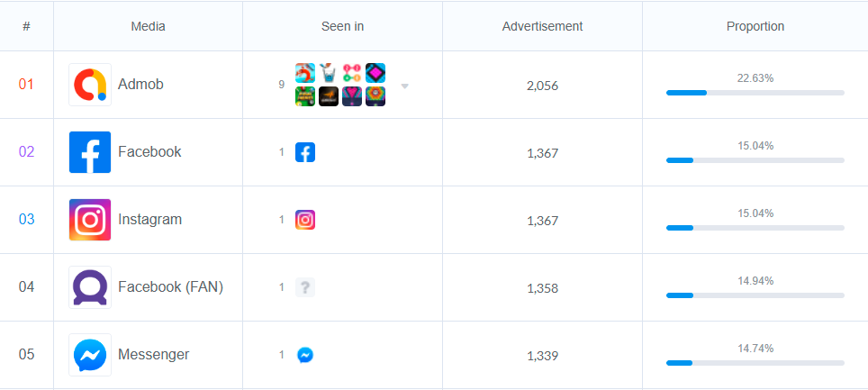Open the Messenger media name link
This screenshot has height=390, width=868.
[153, 355]
